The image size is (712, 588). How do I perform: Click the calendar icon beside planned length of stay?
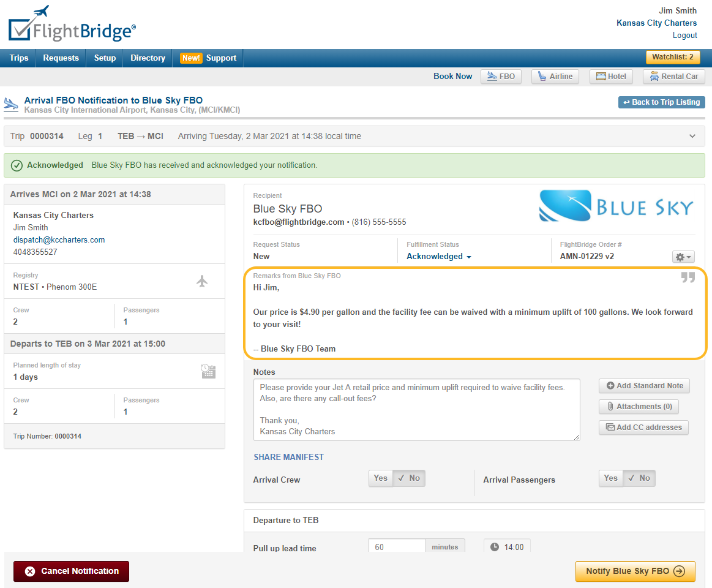(208, 371)
